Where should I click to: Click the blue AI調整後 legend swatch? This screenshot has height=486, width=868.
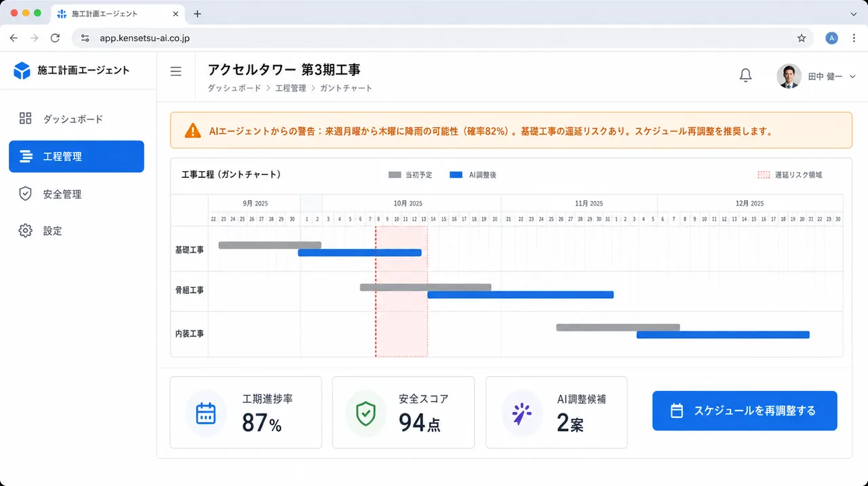[x=456, y=175]
